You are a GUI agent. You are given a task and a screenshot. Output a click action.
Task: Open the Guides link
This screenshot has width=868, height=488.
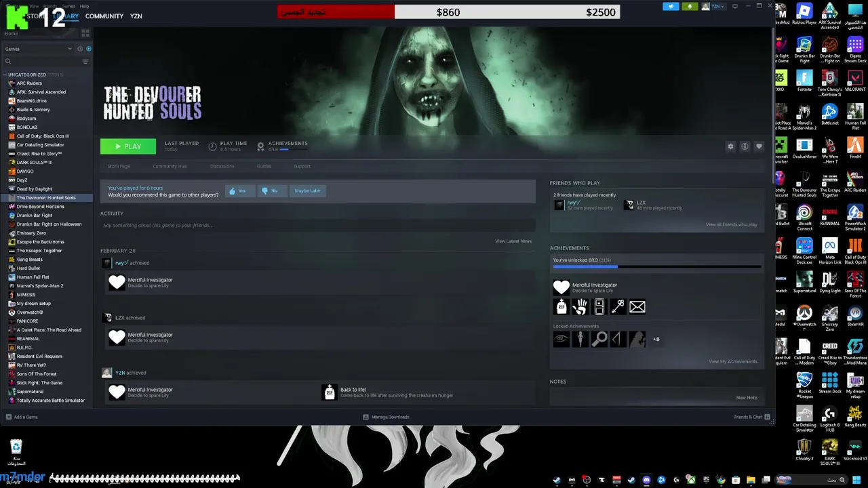point(264,166)
